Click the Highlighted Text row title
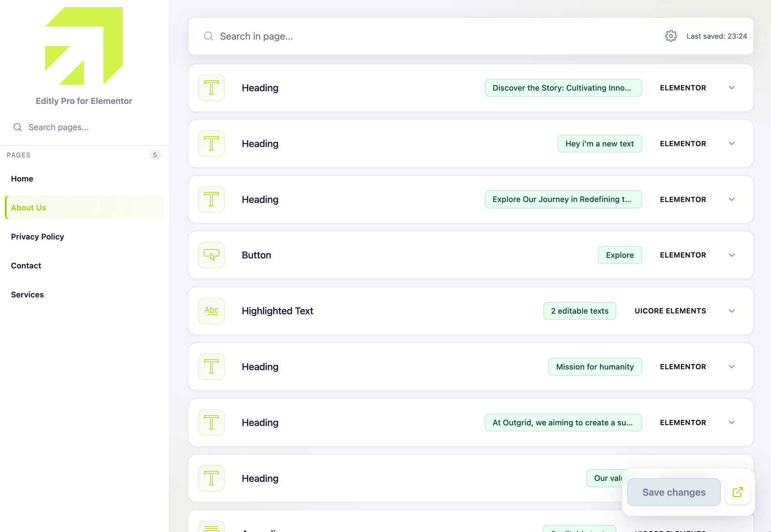This screenshot has height=532, width=771. (278, 311)
